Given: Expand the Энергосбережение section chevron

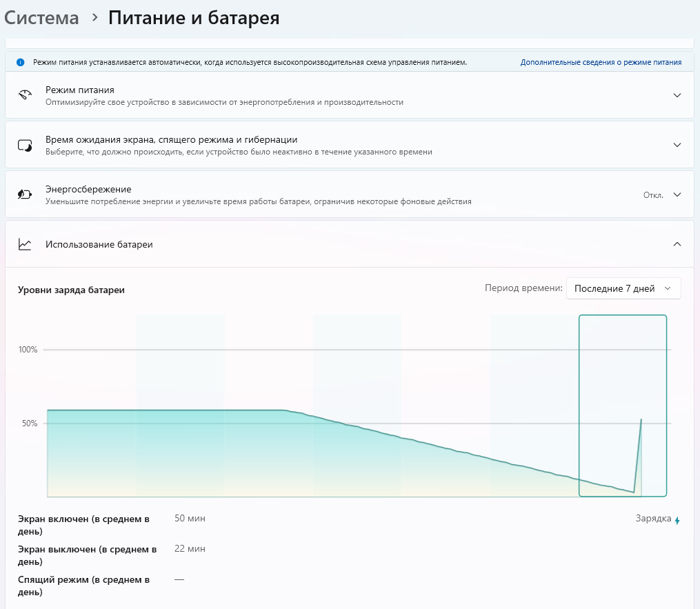Looking at the screenshot, I should 677,194.
